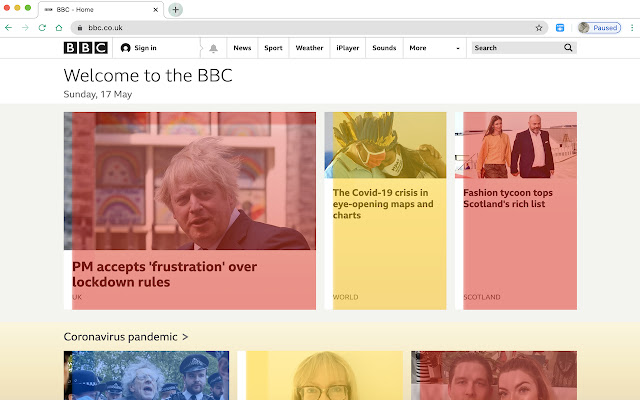Viewport: 640px width, 400px height.
Task: Open the headdress and mask story image
Action: (x=385, y=145)
